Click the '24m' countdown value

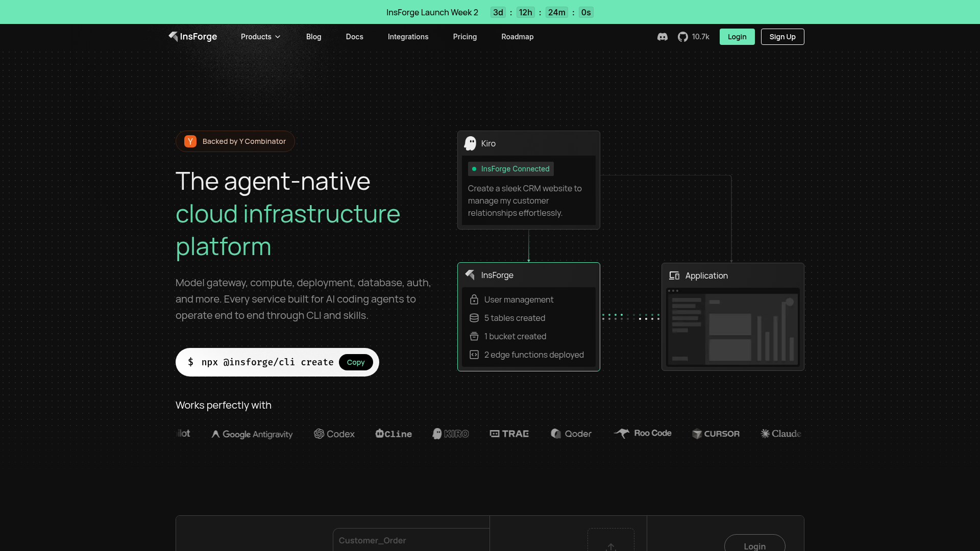point(557,12)
